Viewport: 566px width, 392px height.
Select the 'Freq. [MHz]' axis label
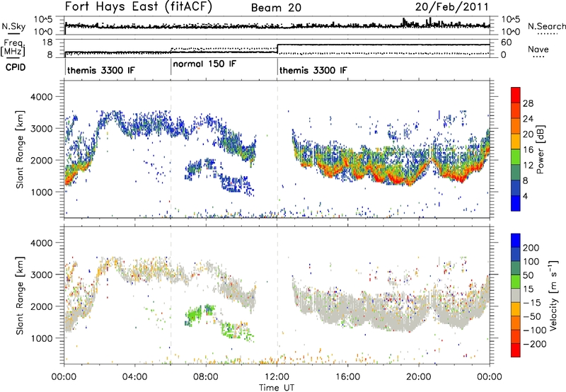(x=13, y=47)
